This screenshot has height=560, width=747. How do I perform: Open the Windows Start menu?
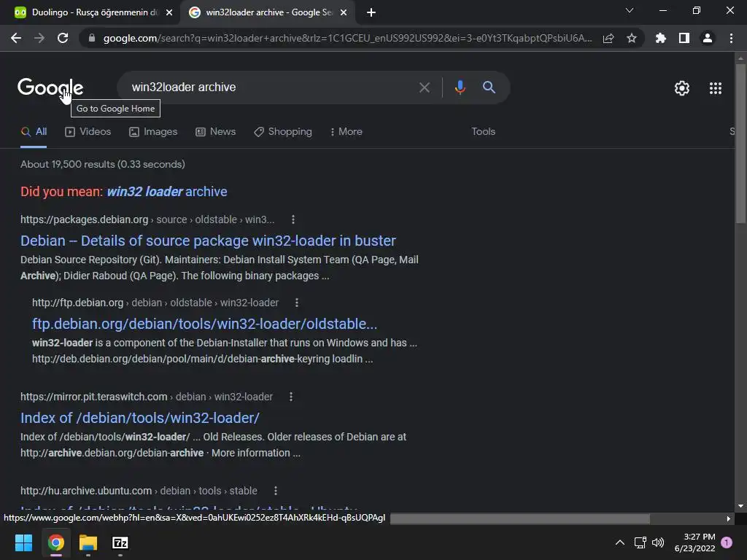point(23,542)
